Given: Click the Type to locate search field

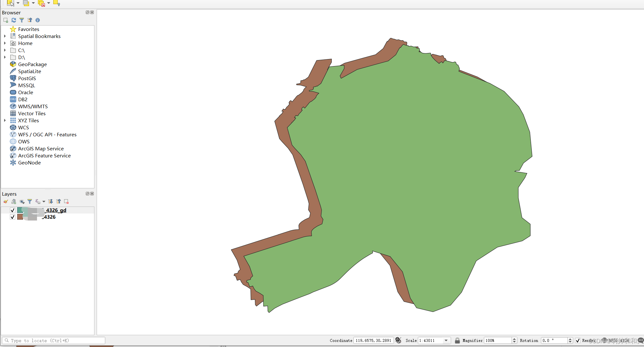Looking at the screenshot, I should pos(54,340).
